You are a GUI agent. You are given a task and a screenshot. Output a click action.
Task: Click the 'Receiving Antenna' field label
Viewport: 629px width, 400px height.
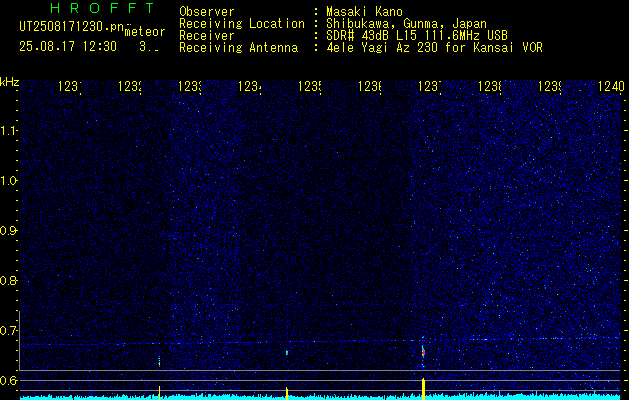tap(238, 48)
